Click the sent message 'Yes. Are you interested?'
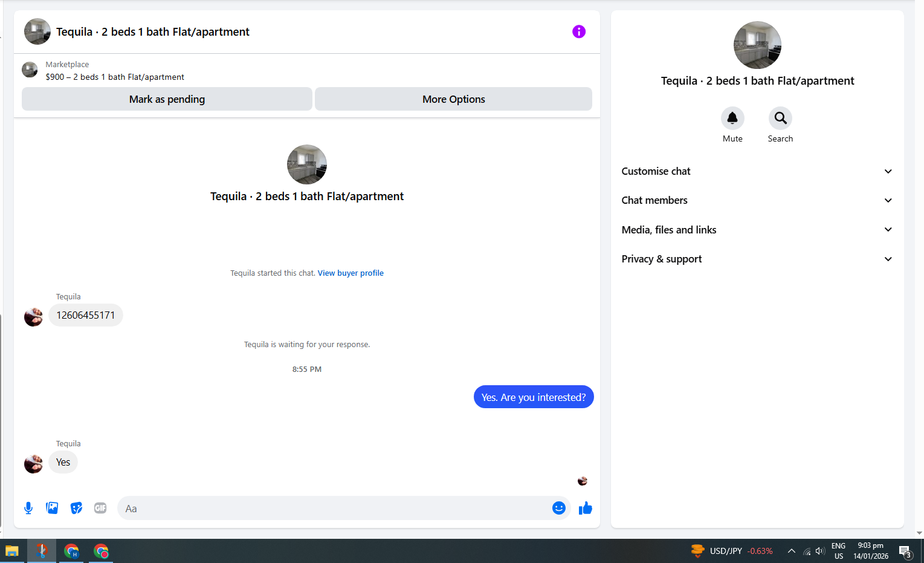 click(x=534, y=397)
